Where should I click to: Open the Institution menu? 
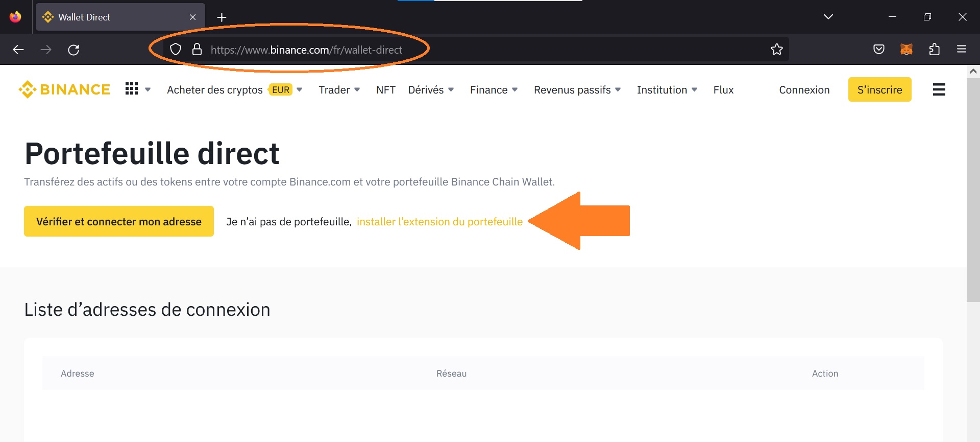[662, 90]
